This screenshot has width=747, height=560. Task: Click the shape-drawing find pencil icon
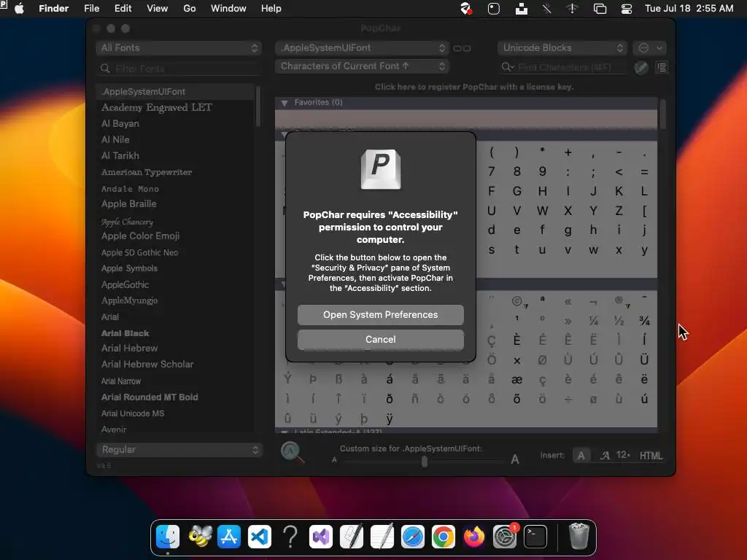pyautogui.click(x=641, y=68)
